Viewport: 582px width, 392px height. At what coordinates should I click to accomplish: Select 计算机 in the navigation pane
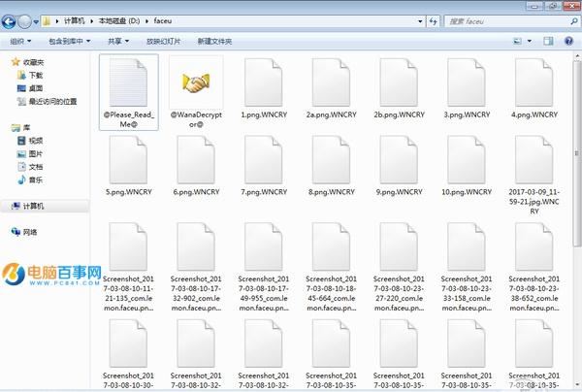point(34,206)
